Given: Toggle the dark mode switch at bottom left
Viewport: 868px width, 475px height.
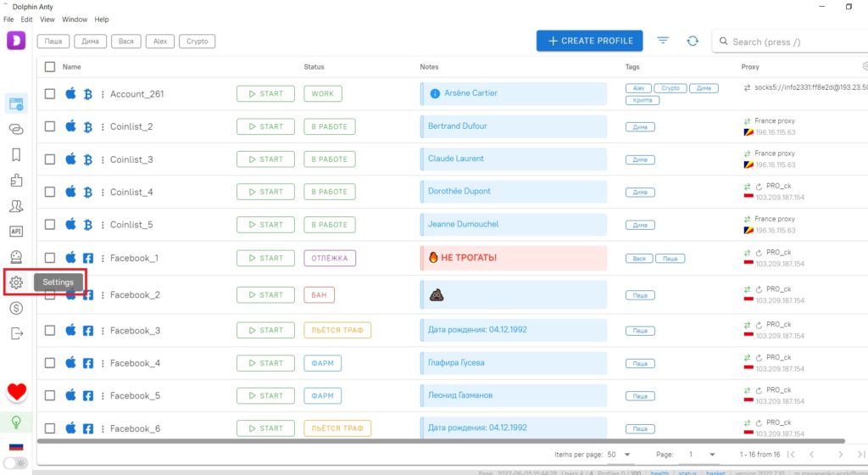Looking at the screenshot, I should click(15, 463).
